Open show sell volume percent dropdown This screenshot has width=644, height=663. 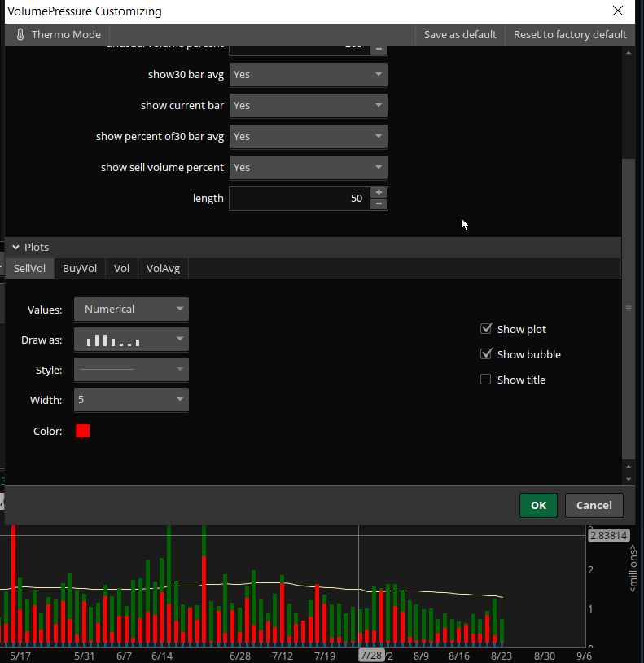point(308,168)
